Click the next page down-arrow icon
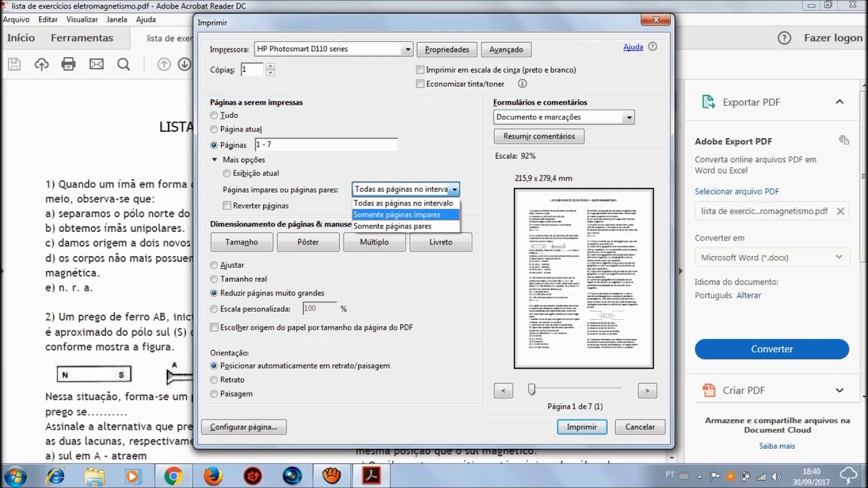 (184, 64)
